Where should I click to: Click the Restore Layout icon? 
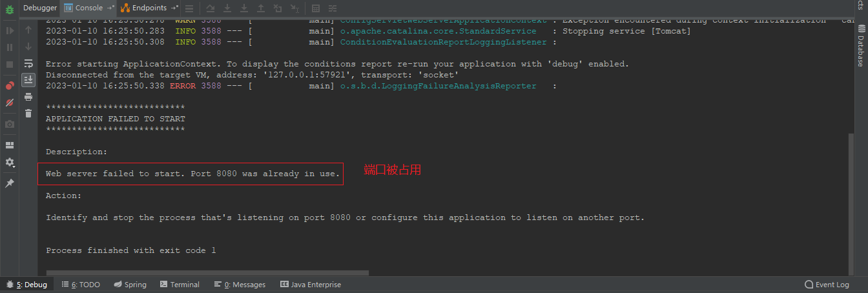(10, 145)
